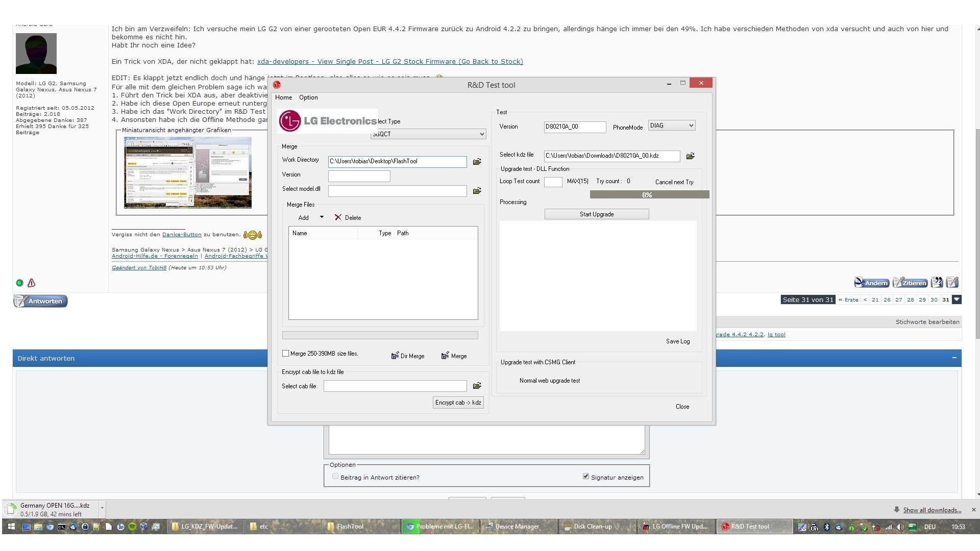This screenshot has height=551, width=980.
Task: Switch to the FlashTool taskbar window
Action: [360, 527]
